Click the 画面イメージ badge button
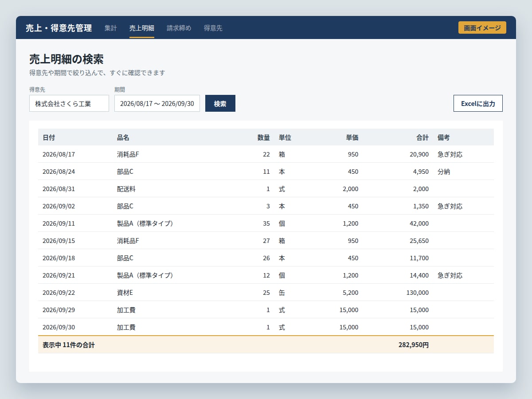532x399 pixels. pyautogui.click(x=482, y=27)
